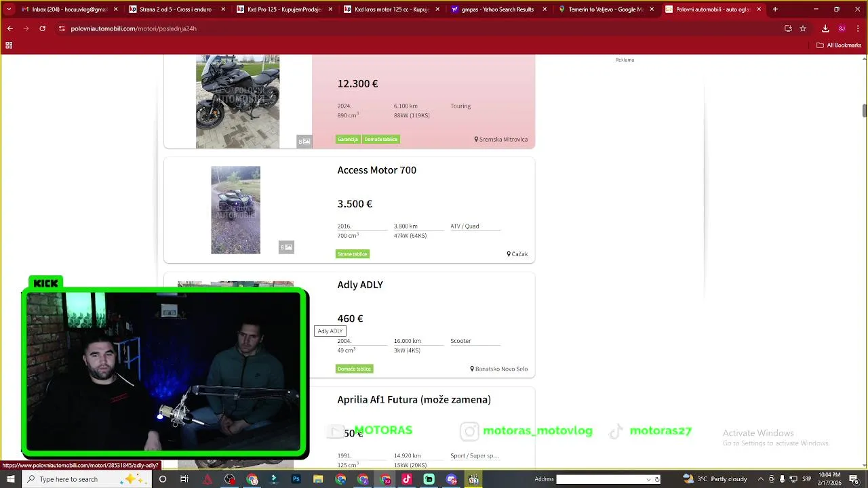
Task: Open the Access Motor 700 listing title
Action: (376, 170)
